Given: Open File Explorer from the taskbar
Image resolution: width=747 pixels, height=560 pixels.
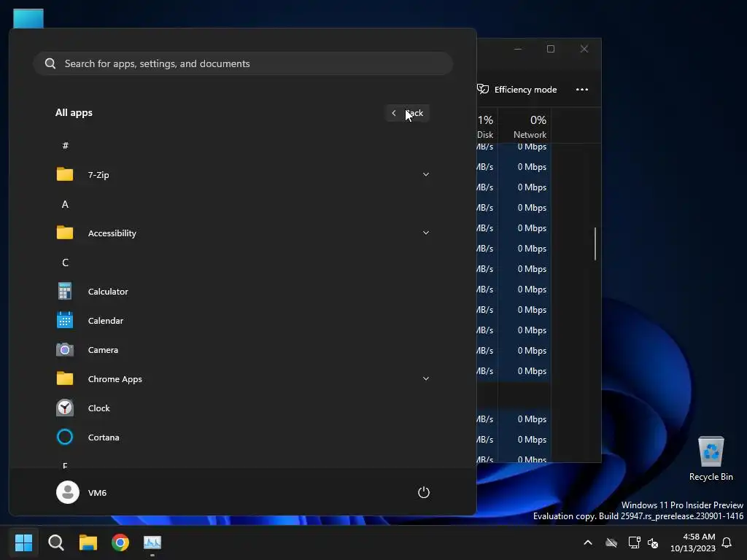Looking at the screenshot, I should 88,542.
